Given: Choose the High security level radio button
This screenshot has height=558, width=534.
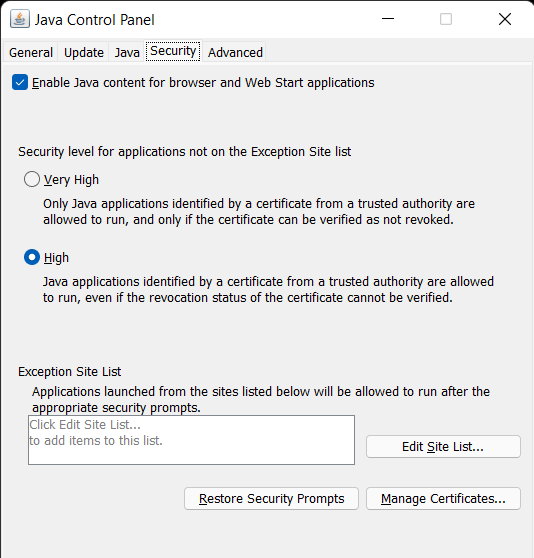Looking at the screenshot, I should pyautogui.click(x=32, y=257).
